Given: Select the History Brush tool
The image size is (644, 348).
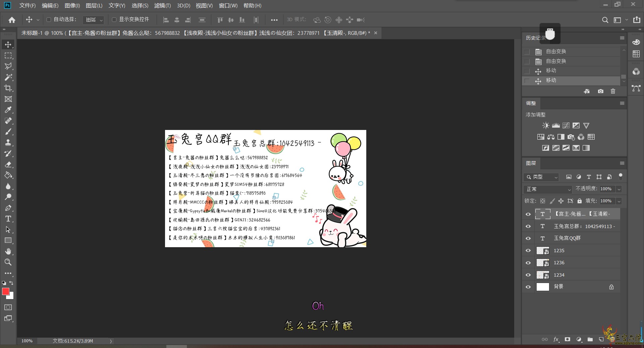Looking at the screenshot, I should (8, 153).
